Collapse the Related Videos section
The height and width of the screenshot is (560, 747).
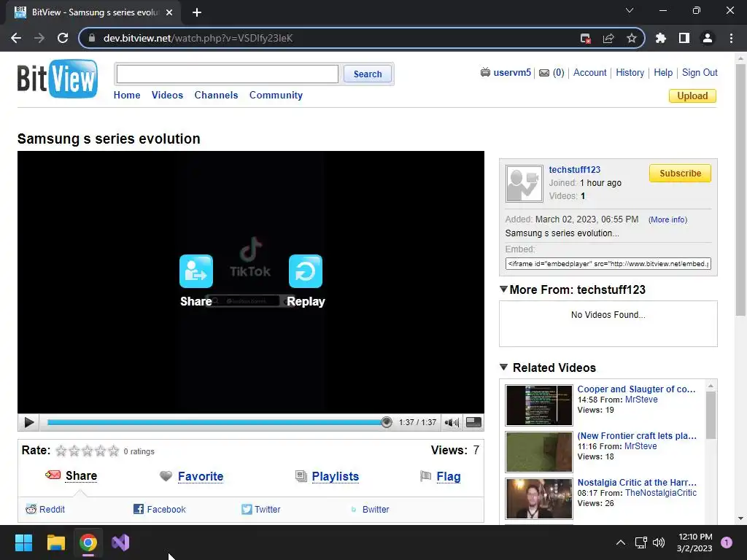(503, 367)
